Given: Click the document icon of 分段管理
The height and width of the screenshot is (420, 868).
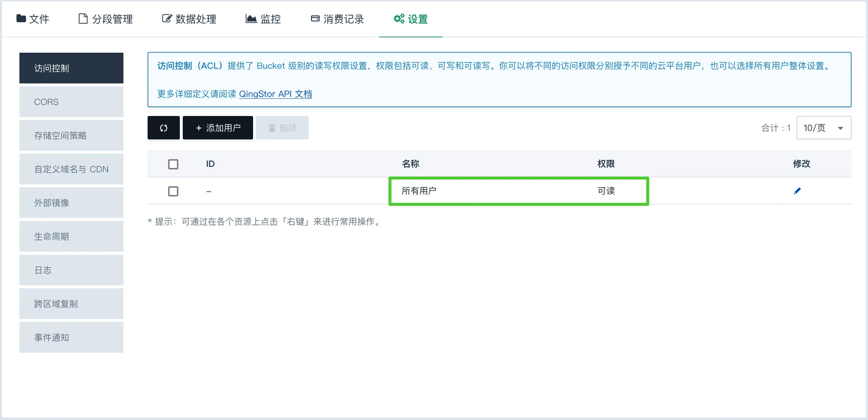Looking at the screenshot, I should (83, 19).
